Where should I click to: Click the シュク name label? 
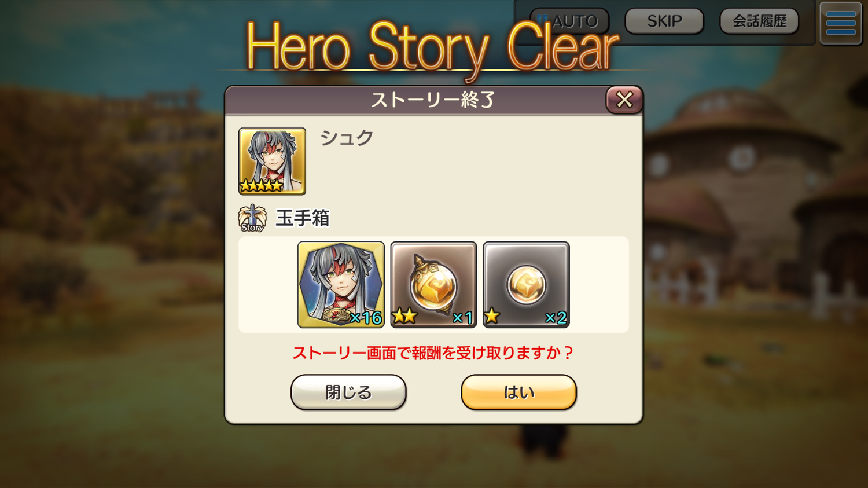coord(347,138)
